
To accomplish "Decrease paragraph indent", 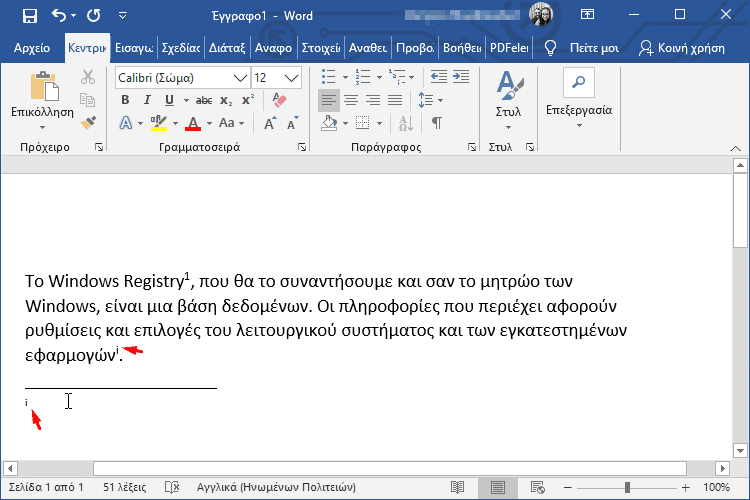I will click(439, 77).
